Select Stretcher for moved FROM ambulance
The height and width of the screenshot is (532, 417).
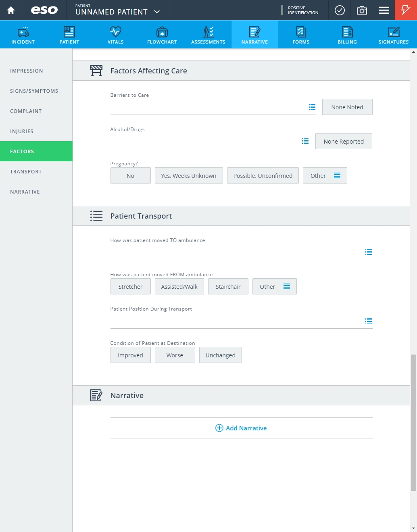tap(130, 286)
